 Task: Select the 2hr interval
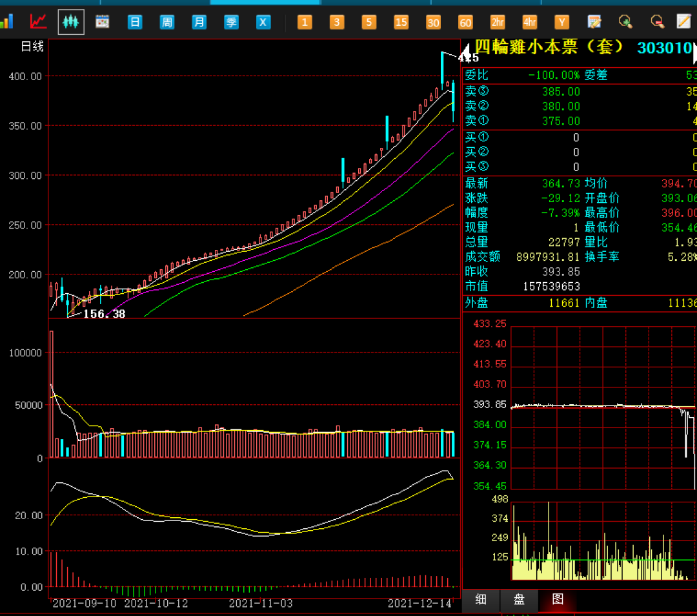point(498,22)
